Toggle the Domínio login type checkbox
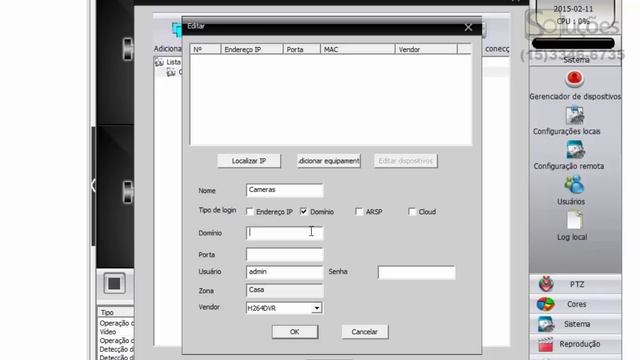This screenshot has height=360, width=640. [x=303, y=211]
